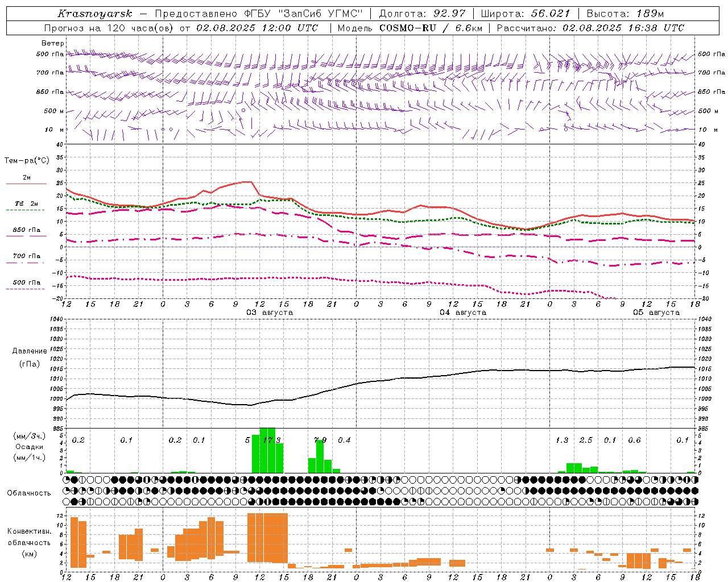Viewport: 728px width, 582px height.
Task: Click the 2.5 precipitation value
Action: coord(586,440)
